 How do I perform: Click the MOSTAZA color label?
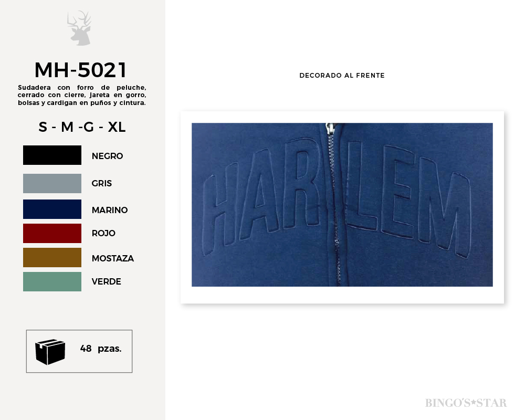point(113,258)
